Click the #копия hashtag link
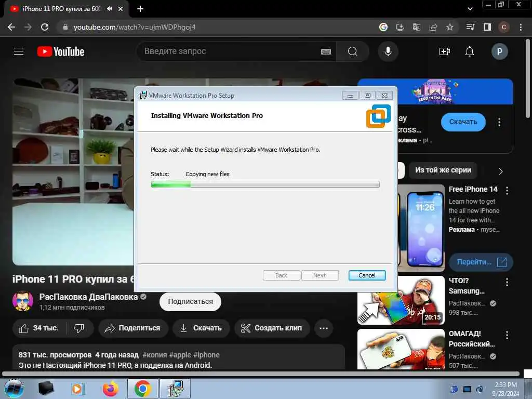The width and height of the screenshot is (532, 399). pyautogui.click(x=155, y=355)
